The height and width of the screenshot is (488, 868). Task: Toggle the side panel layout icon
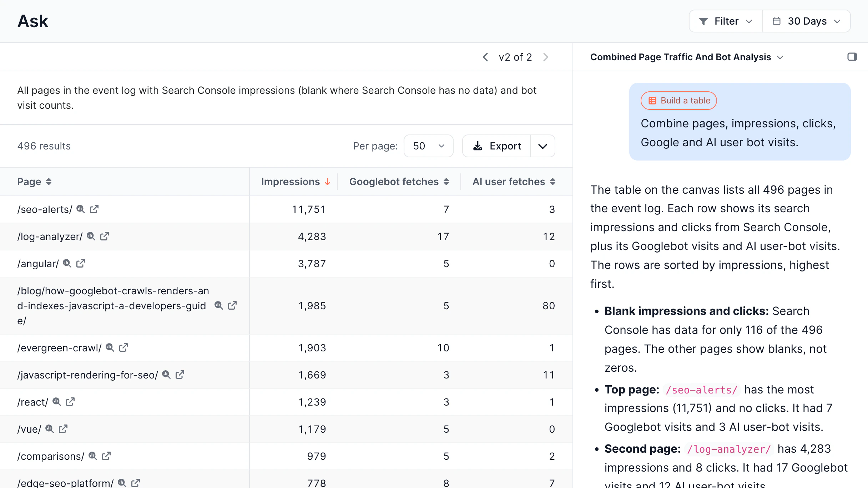coord(852,57)
